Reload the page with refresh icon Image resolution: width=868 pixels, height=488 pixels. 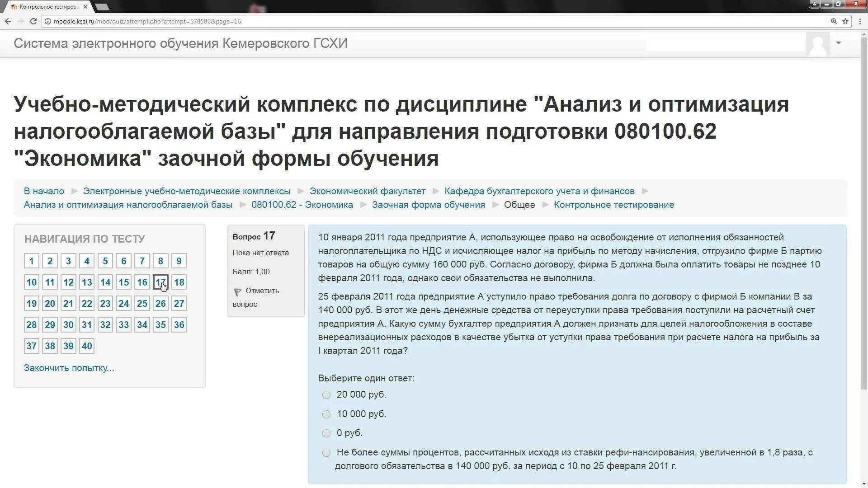[33, 21]
